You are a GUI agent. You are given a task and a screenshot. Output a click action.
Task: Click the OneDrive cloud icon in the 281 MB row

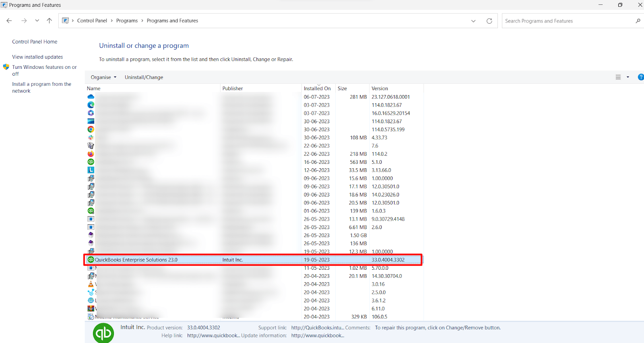coord(91,97)
